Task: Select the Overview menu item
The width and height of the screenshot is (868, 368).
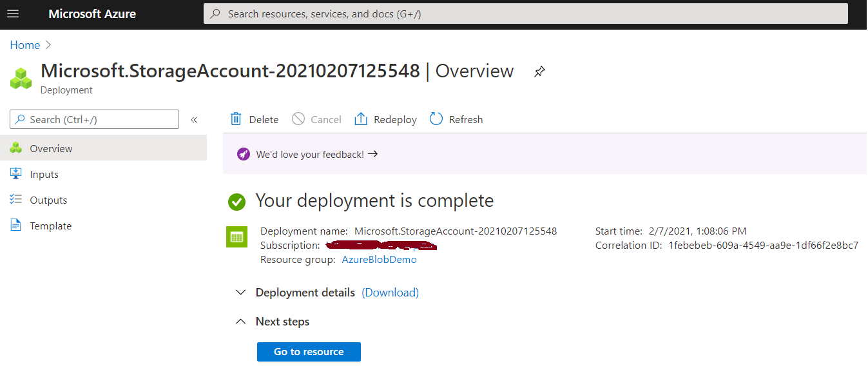Action: tap(103, 148)
